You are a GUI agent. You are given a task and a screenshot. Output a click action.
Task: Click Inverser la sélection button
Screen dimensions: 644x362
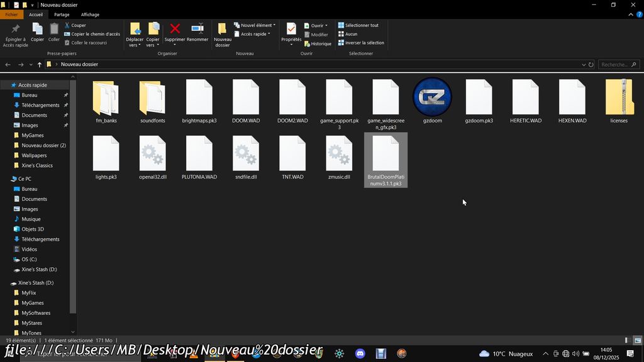coord(364,43)
